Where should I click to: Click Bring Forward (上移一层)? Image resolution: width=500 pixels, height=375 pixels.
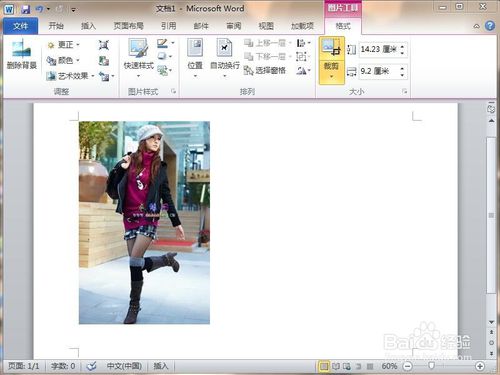268,43
